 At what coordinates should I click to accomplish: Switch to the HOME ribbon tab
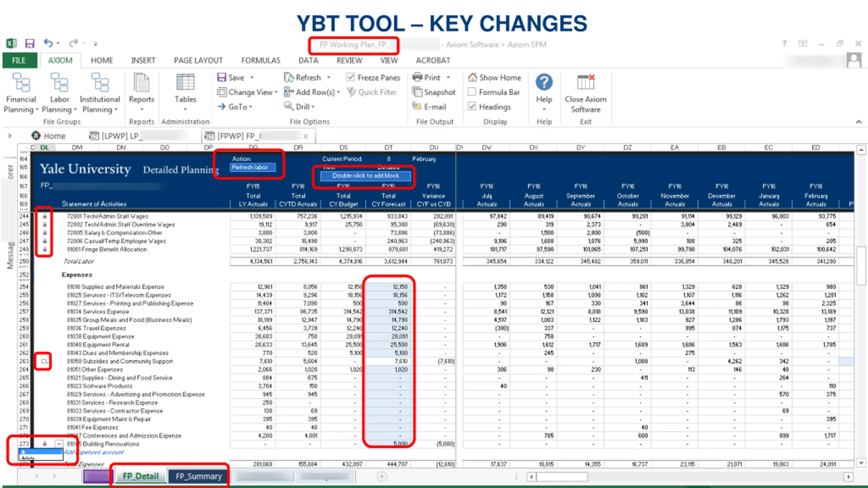click(102, 60)
